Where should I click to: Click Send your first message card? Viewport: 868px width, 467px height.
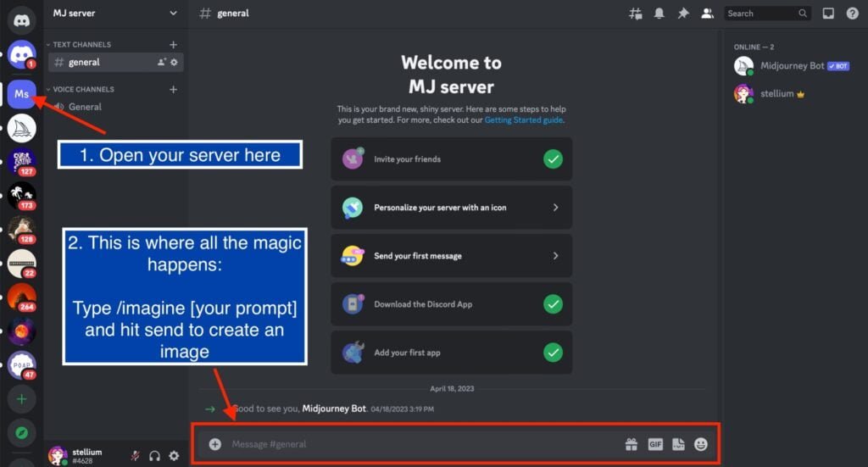451,256
